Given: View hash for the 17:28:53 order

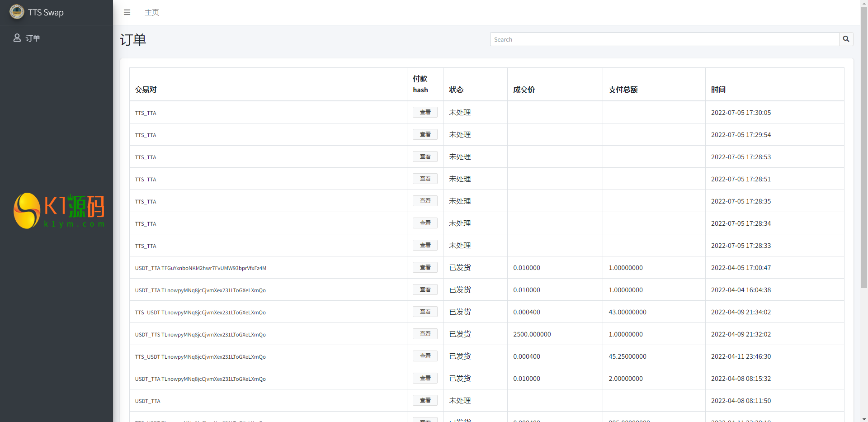Looking at the screenshot, I should point(425,156).
